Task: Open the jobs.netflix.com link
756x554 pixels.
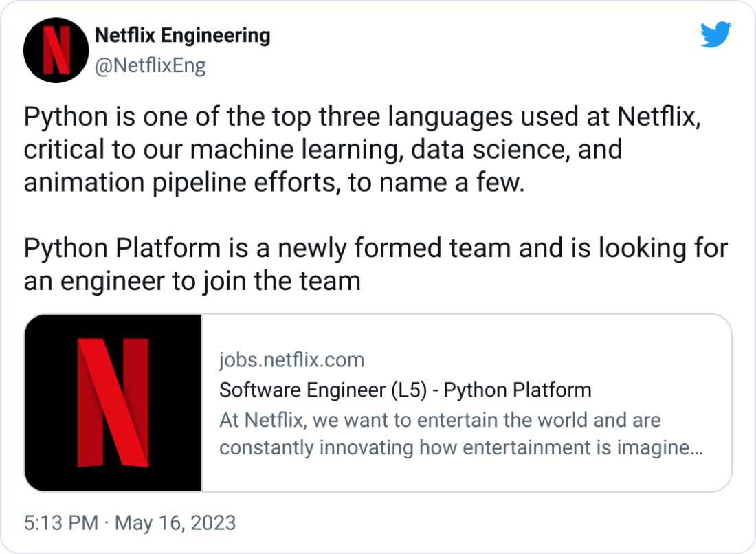Action: [x=291, y=359]
